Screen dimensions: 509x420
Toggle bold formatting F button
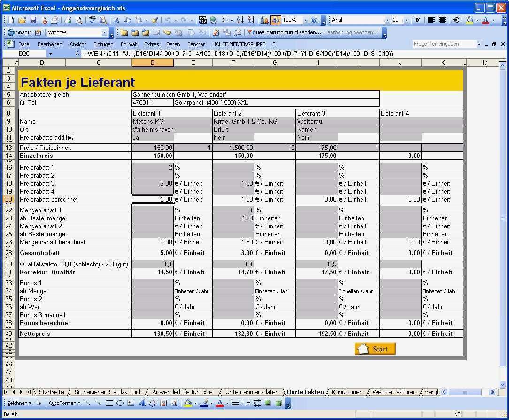[417, 20]
